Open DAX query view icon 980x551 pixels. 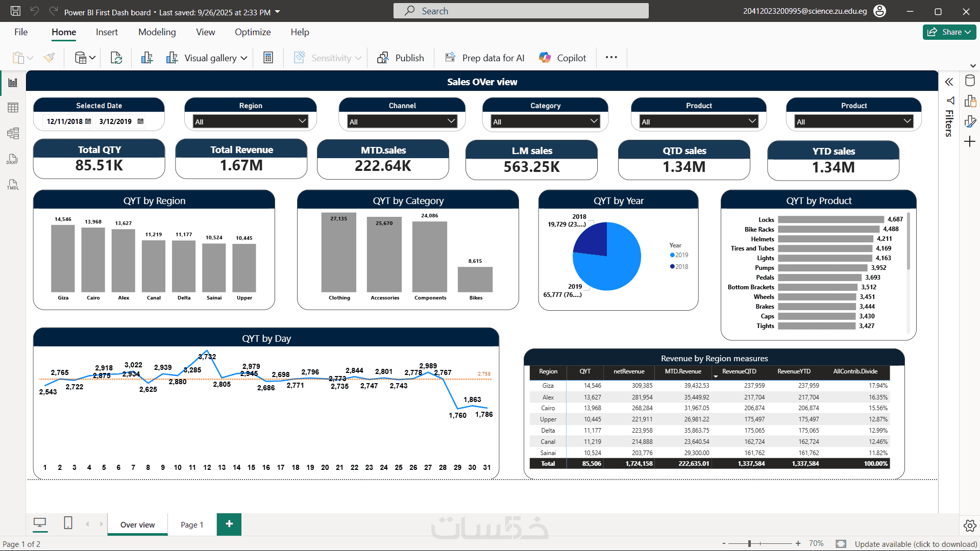pos(13,159)
